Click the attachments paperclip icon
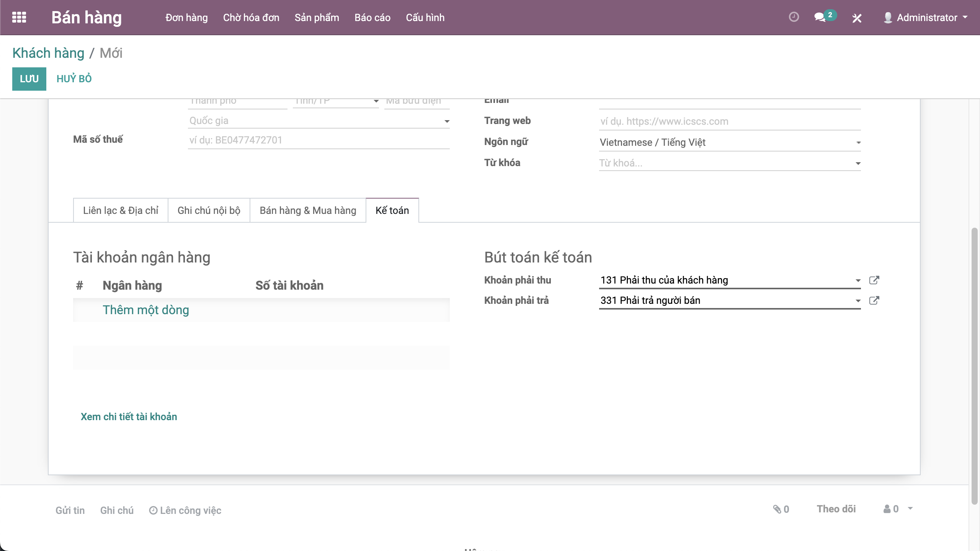Image resolution: width=980 pixels, height=551 pixels. point(777,509)
